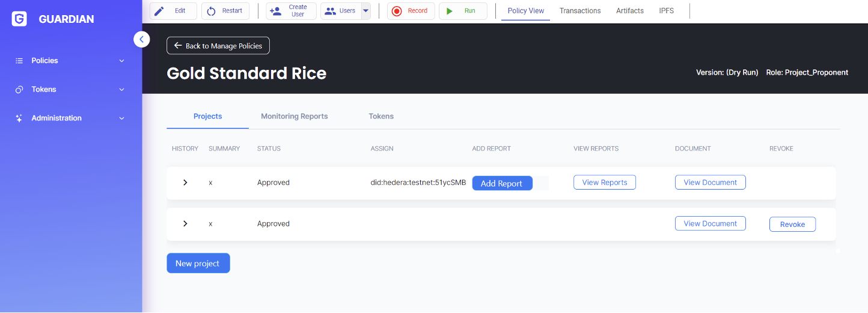The height and width of the screenshot is (313, 868).
Task: Expand the Policies sidebar menu
Action: pos(70,61)
